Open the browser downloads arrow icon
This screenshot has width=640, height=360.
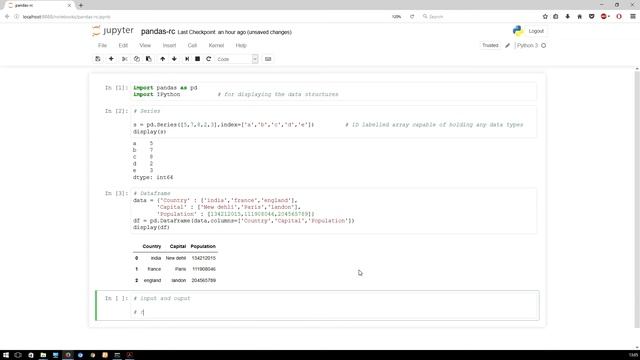click(568, 17)
